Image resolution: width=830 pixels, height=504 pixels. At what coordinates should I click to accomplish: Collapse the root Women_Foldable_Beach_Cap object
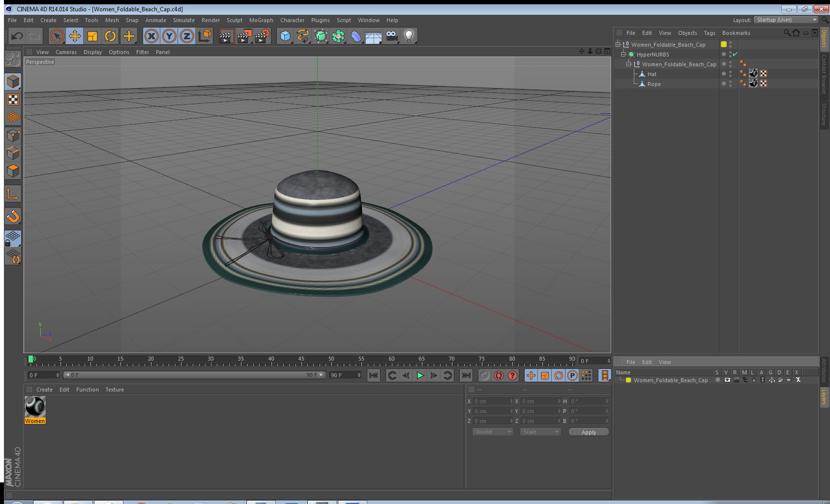coord(618,44)
